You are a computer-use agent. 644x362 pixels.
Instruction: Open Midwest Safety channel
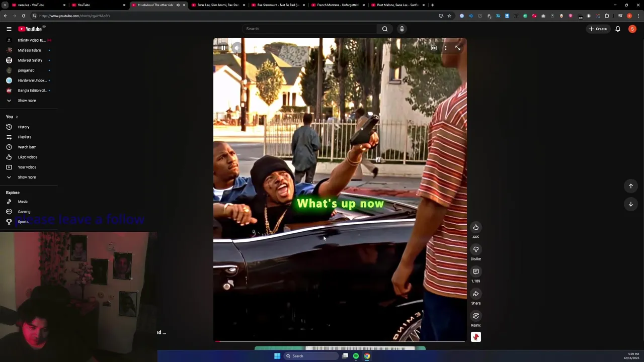point(29,60)
